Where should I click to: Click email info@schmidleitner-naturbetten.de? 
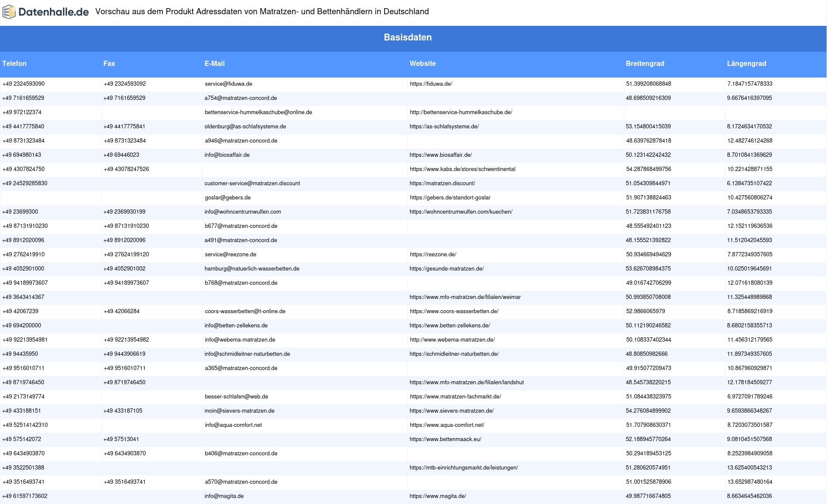point(247,354)
